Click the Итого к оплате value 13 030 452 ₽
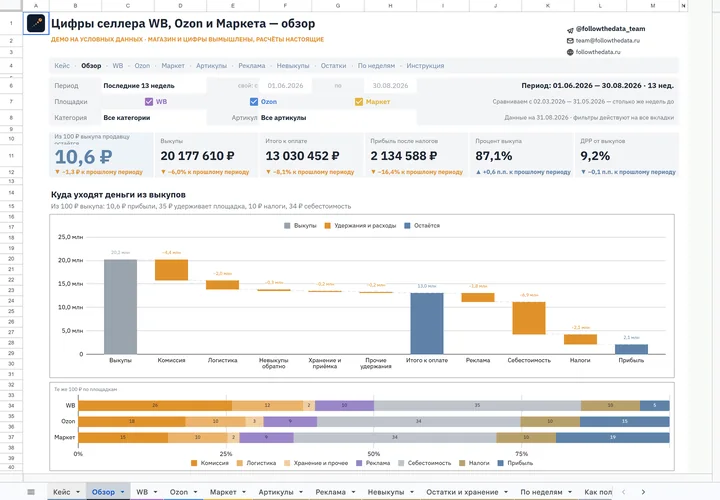 [x=302, y=156]
